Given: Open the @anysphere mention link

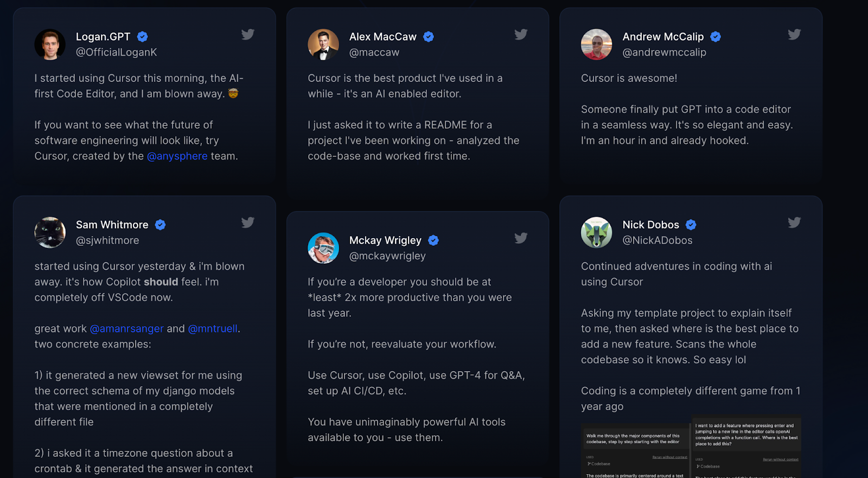Looking at the screenshot, I should click(x=177, y=156).
